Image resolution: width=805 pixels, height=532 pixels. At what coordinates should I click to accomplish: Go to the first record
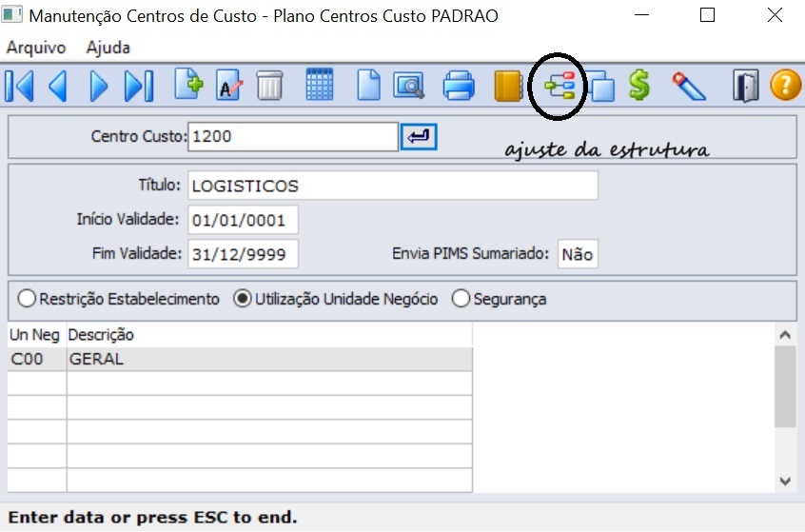(x=20, y=86)
